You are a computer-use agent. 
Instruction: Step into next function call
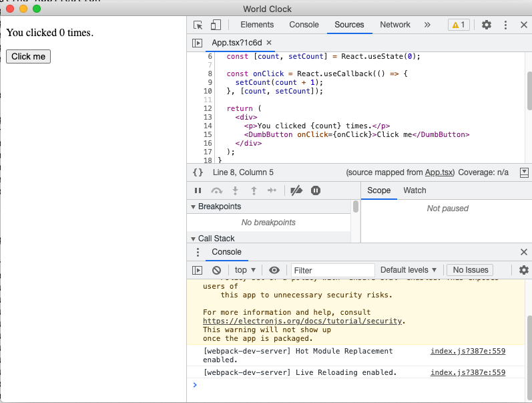click(x=235, y=190)
